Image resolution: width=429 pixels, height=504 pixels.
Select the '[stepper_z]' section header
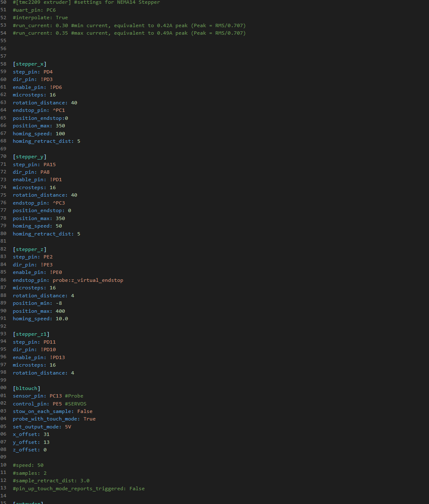tap(30, 249)
